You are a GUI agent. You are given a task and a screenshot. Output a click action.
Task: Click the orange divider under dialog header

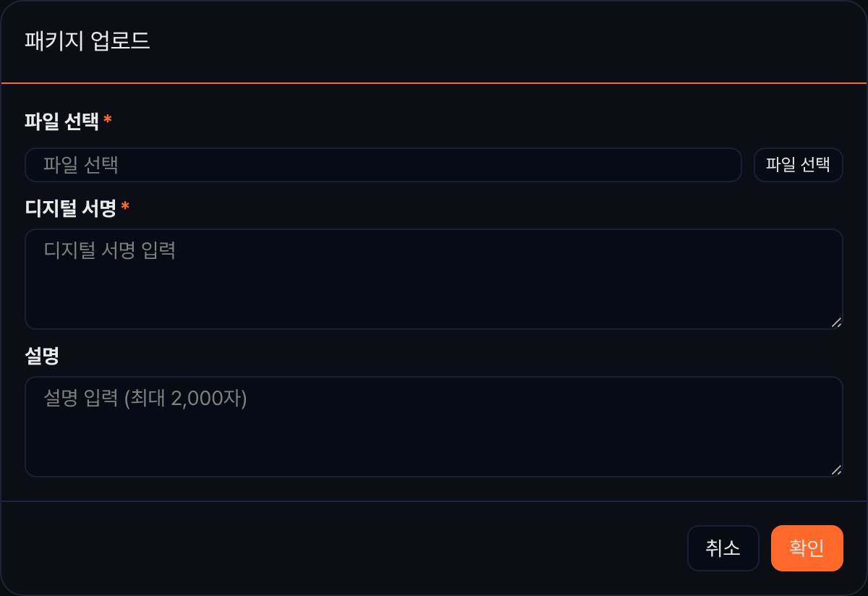434,83
